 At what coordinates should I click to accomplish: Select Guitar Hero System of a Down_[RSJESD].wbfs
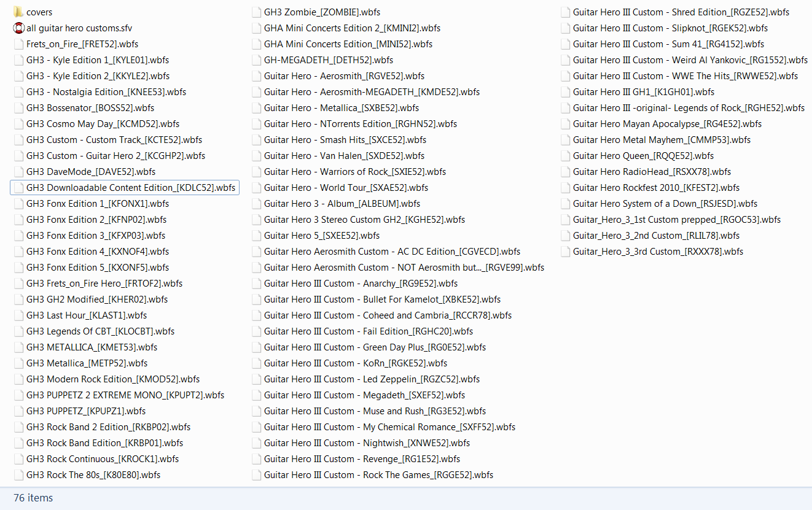pos(665,204)
